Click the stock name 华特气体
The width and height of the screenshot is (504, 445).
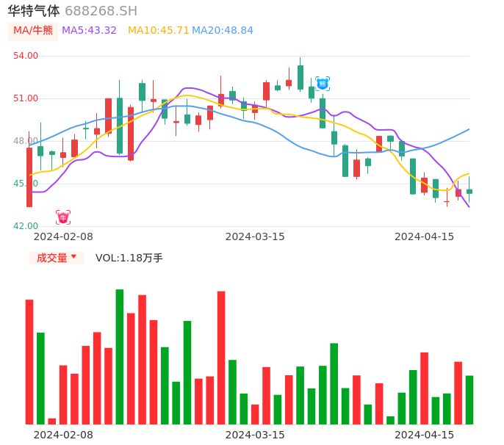34,11
